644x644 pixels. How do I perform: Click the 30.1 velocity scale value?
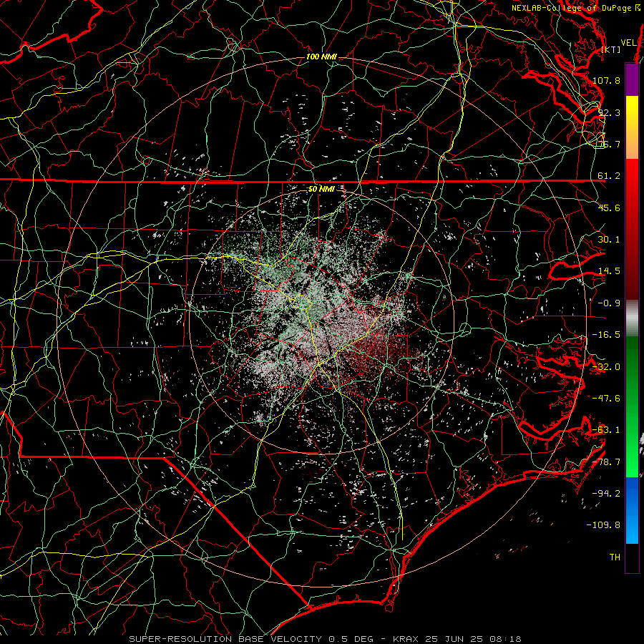(x=609, y=240)
